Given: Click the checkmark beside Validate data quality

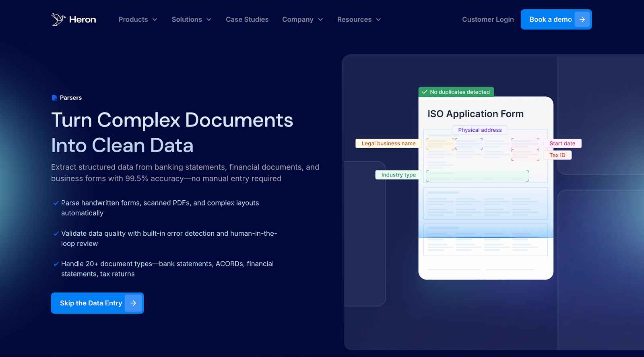Looking at the screenshot, I should pyautogui.click(x=56, y=234).
